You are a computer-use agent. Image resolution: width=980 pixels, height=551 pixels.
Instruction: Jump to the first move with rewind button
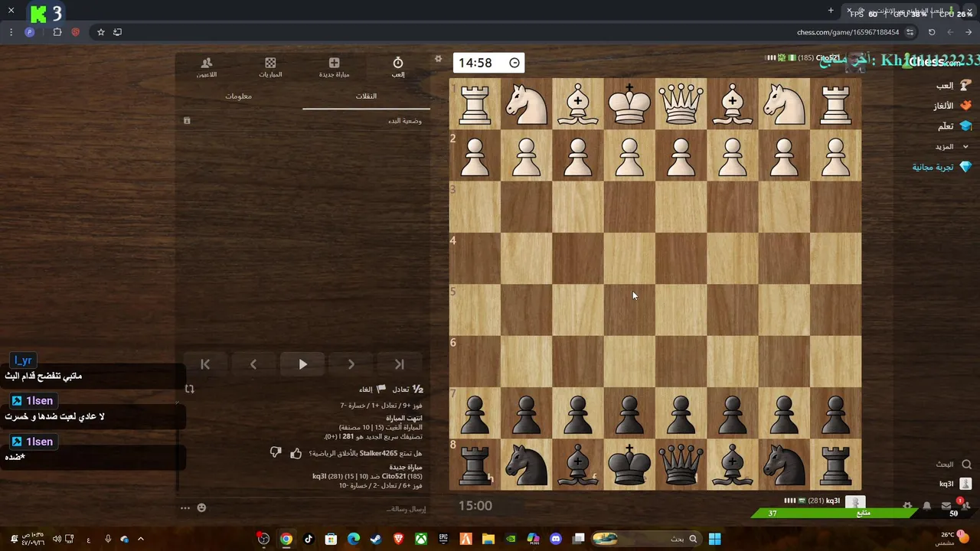205,364
